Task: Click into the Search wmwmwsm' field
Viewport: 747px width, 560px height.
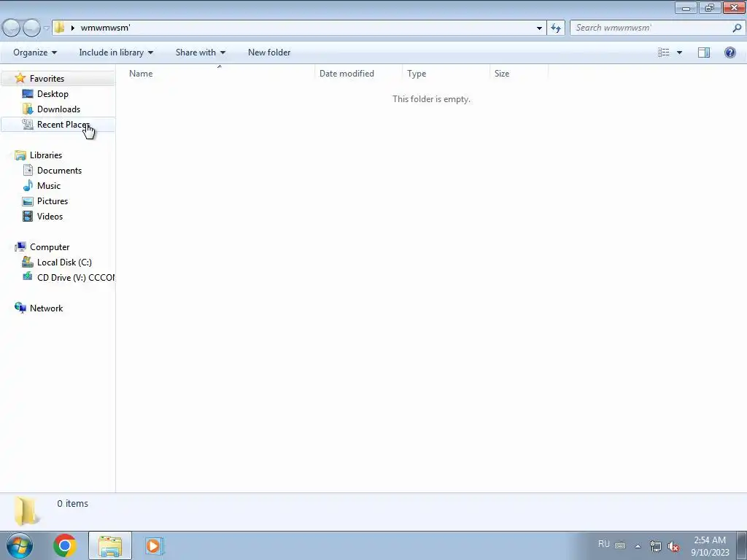Action: click(x=657, y=28)
